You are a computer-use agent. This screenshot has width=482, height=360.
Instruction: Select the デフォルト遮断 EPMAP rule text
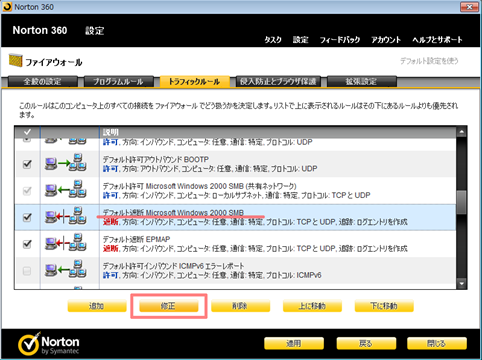(x=136, y=239)
